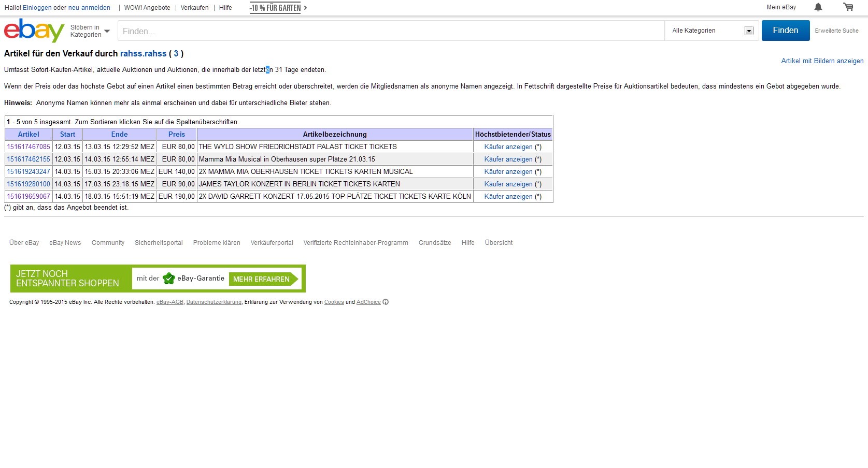The height and width of the screenshot is (468, 868).
Task: Select price EUR 190,00 cell
Action: [177, 197]
